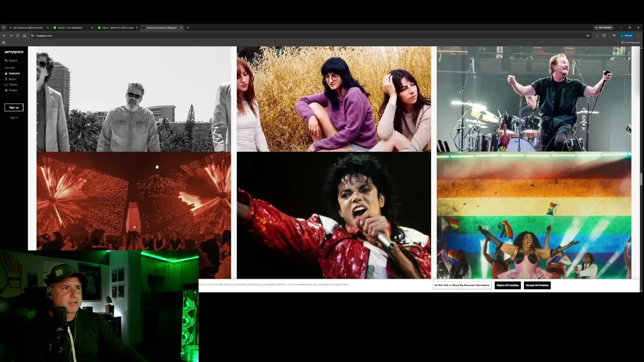Switch to the Watch the VOD on Kick tab

(118, 28)
